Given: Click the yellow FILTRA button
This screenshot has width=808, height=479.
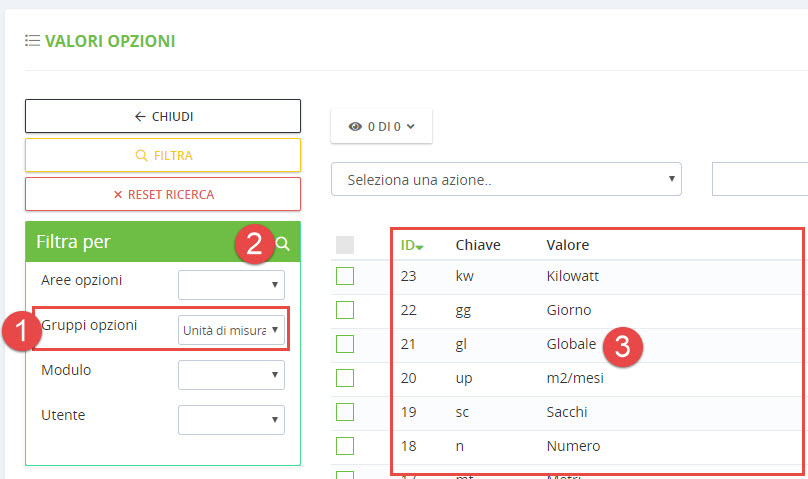Looking at the screenshot, I should click(162, 155).
